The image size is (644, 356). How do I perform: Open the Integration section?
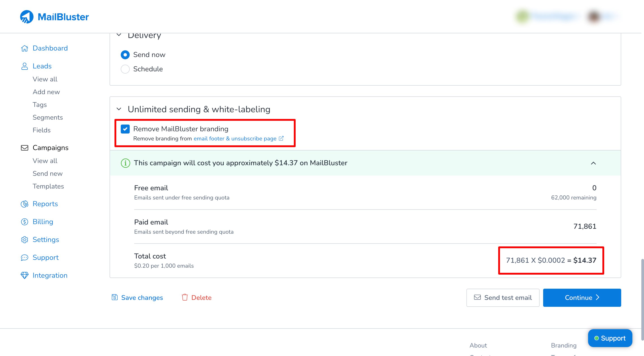click(50, 275)
